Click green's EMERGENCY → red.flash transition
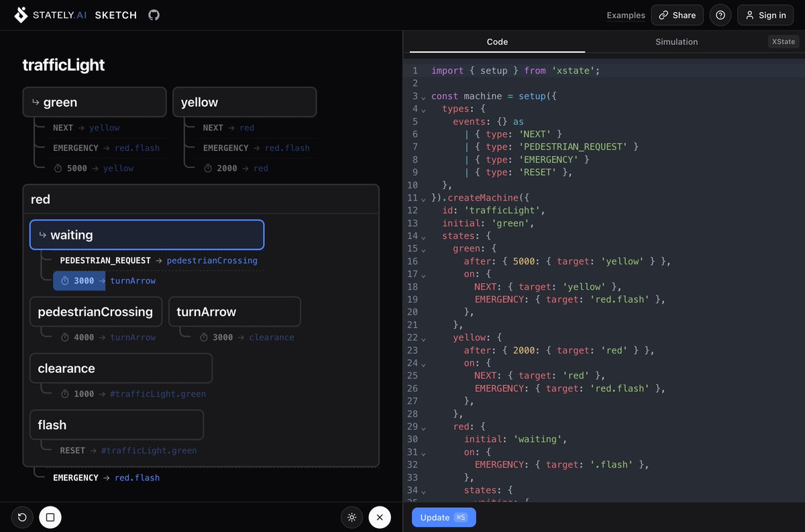Screen dimensions: 805x532 click(106, 148)
